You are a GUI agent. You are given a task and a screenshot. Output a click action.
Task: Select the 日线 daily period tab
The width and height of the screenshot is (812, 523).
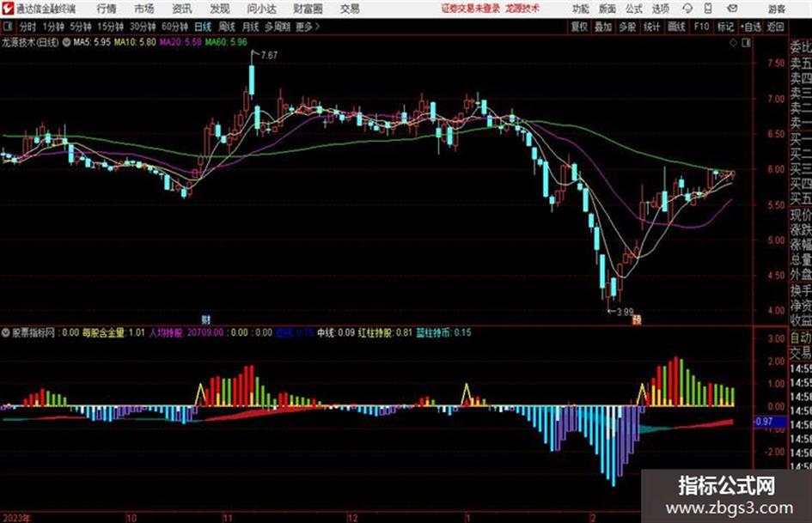[x=203, y=27]
